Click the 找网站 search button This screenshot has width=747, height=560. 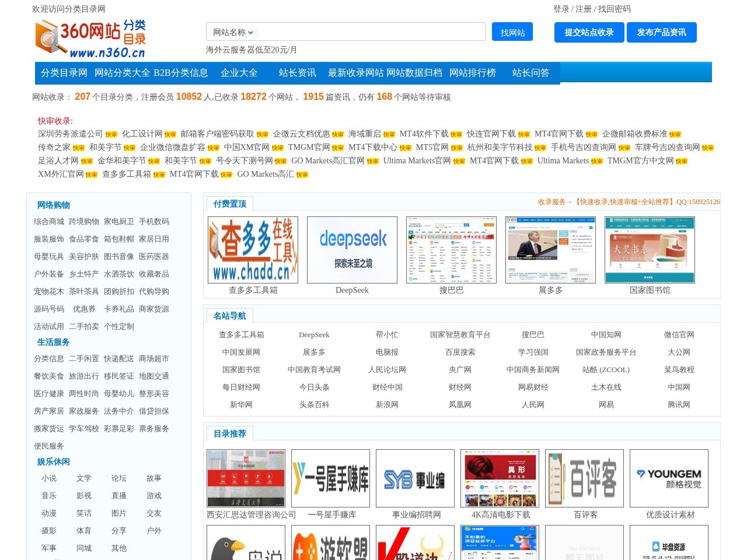(x=512, y=32)
